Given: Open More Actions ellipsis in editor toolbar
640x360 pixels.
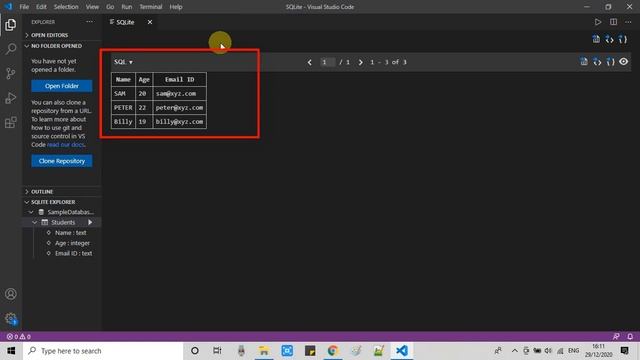Looking at the screenshot, I should pyautogui.click(x=628, y=22).
